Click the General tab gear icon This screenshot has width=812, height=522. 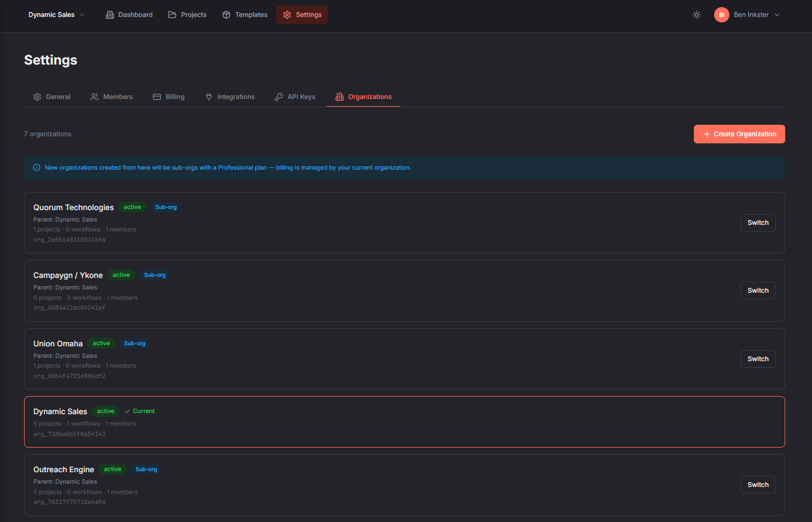(37, 97)
